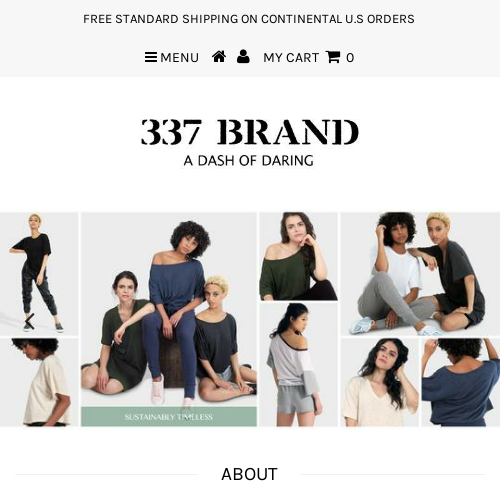Screen dimensions: 500x500
Task: Select the grey color-block top back-view photo
Action: click(299, 365)
